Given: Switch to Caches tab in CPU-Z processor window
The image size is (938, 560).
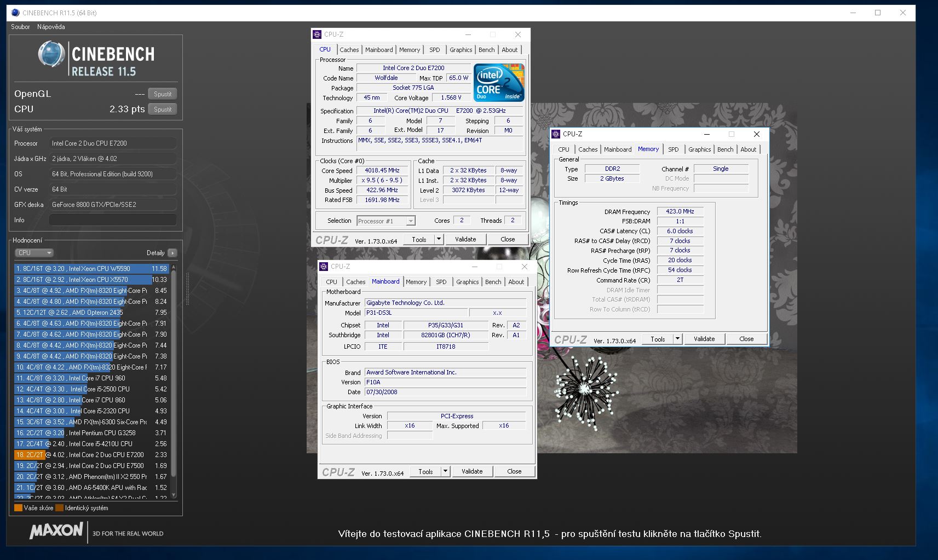Looking at the screenshot, I should (x=349, y=50).
